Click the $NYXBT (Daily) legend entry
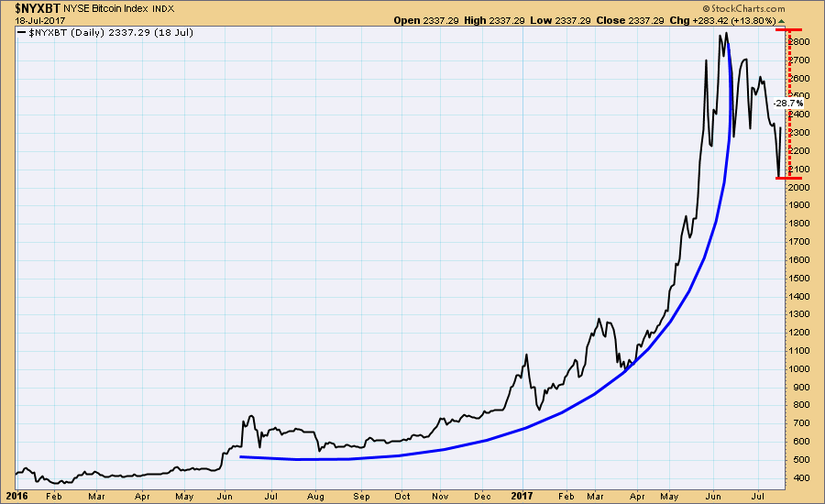825x504 pixels. (x=105, y=33)
